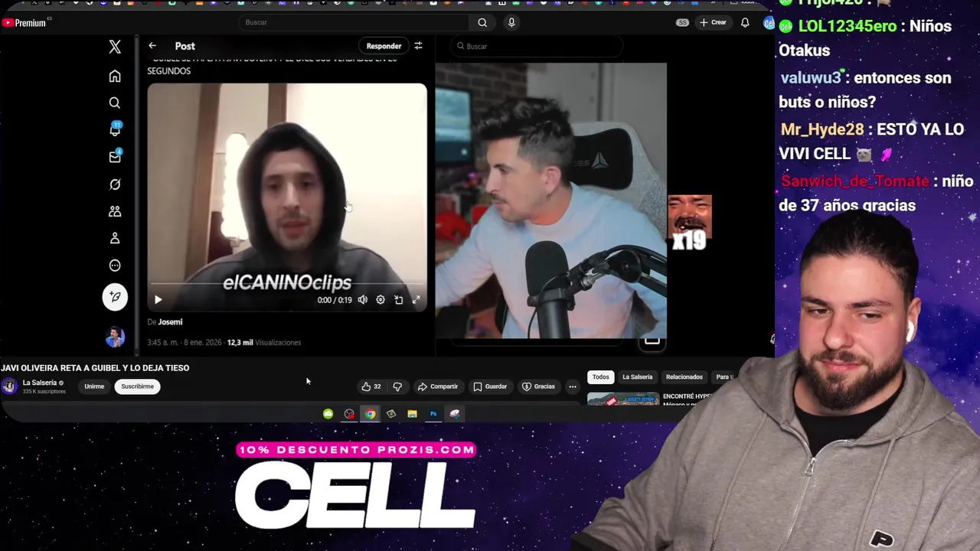Open the recommended video thumbnail
Screen dimensions: 980x551
tap(622, 399)
